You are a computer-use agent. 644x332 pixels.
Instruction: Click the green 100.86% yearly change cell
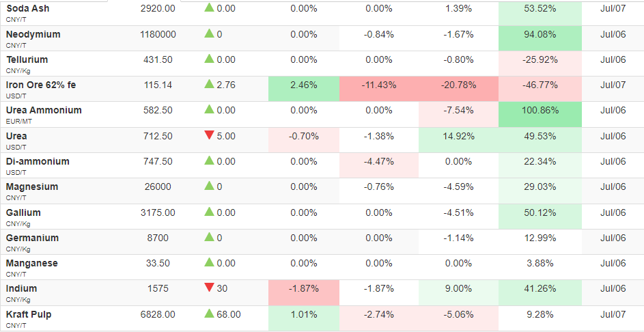point(540,114)
